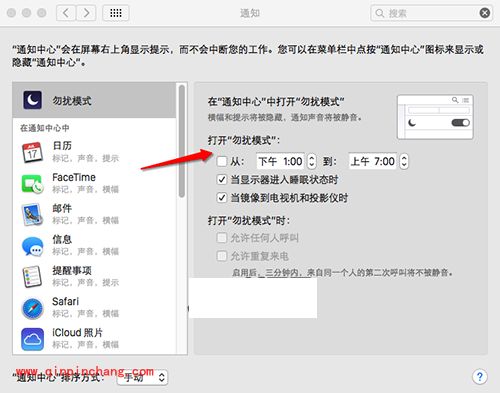Viewport: 500px width, 393px height.
Task: Click the Show All grid icon
Action: [116, 13]
